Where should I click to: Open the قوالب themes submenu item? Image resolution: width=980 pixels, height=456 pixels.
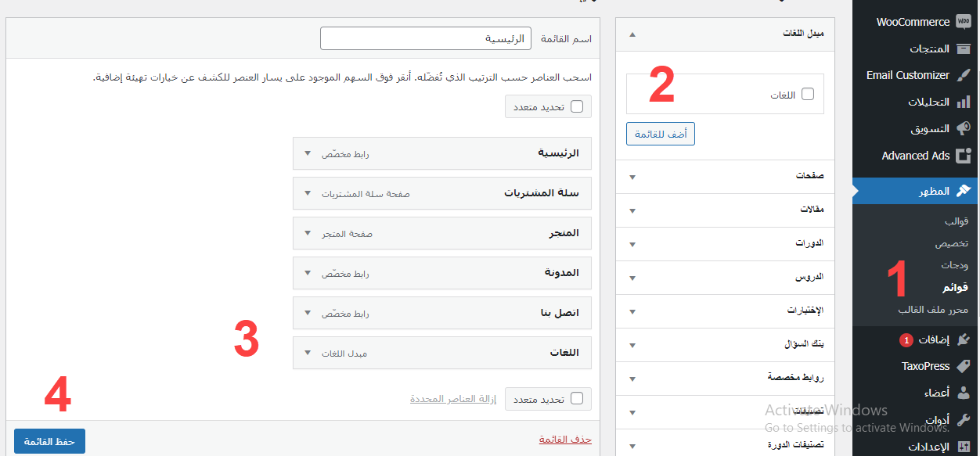(957, 221)
